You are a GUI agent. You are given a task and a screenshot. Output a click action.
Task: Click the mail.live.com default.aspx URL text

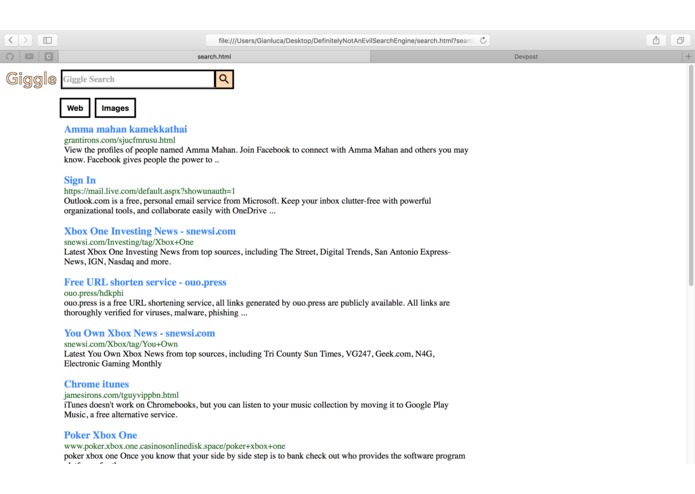tap(149, 191)
